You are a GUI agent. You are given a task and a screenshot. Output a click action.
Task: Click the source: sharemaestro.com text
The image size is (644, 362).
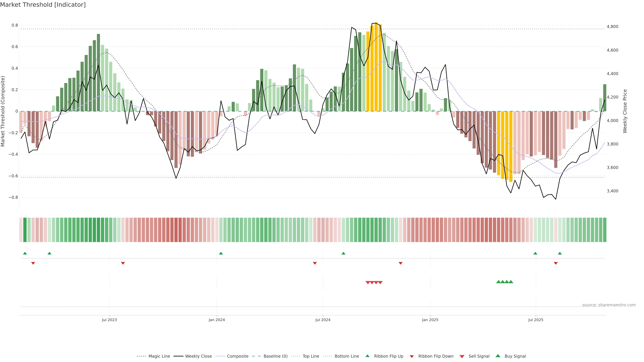pyautogui.click(x=609, y=305)
